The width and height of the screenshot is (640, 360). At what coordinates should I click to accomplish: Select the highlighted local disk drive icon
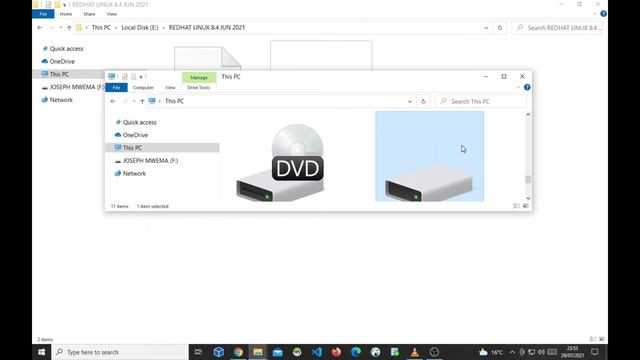pyautogui.click(x=429, y=156)
